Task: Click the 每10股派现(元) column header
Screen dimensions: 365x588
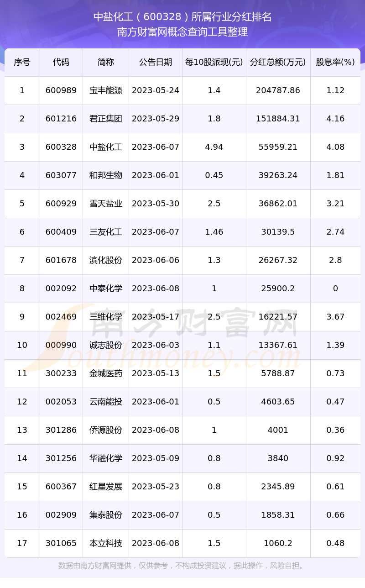Action: click(x=214, y=62)
